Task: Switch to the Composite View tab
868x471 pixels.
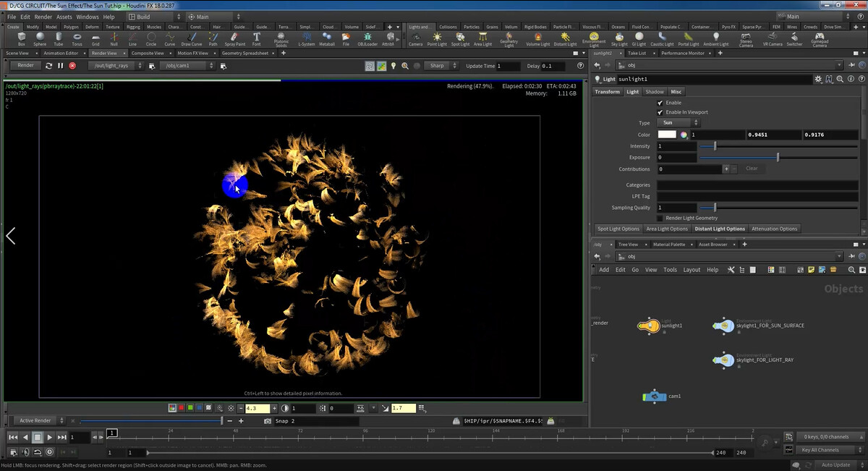Action: 148,52
